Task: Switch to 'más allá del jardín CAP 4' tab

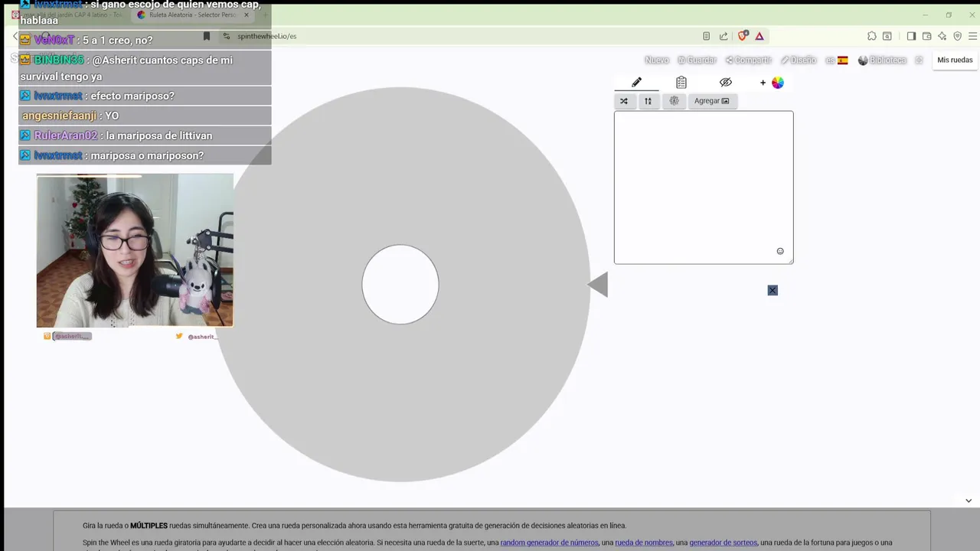Action: click(x=67, y=15)
